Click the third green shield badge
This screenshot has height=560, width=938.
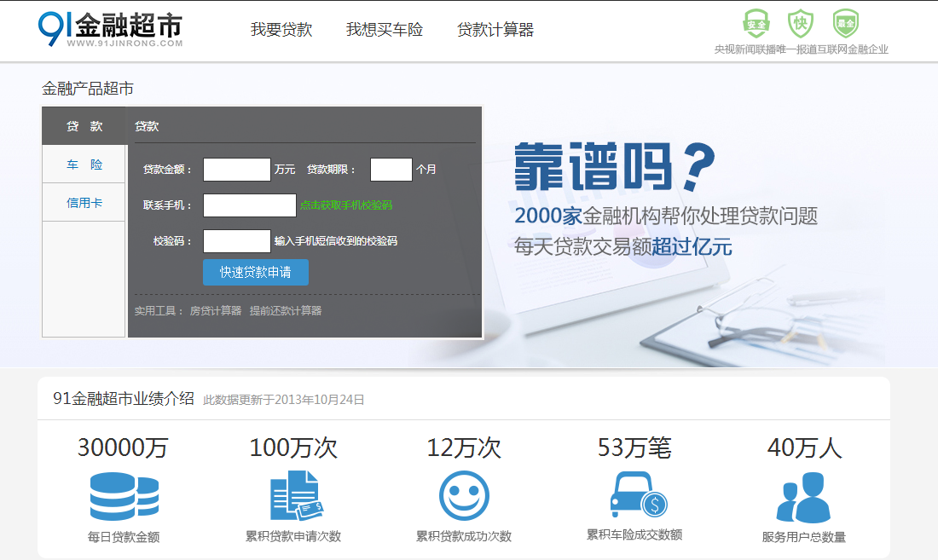[x=845, y=23]
